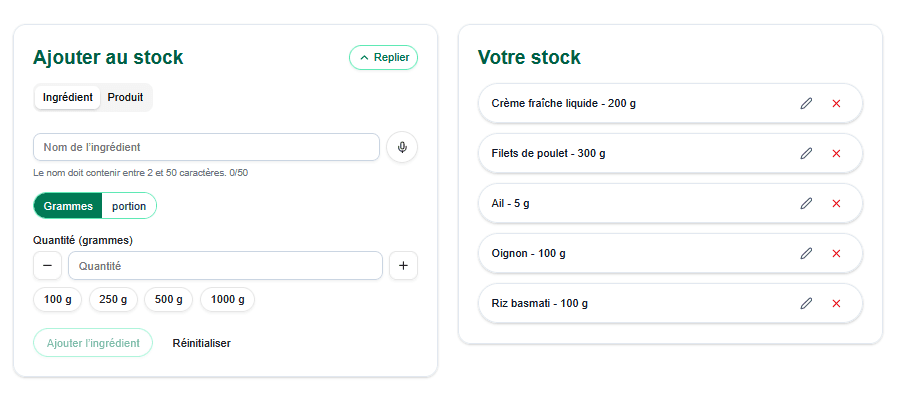Choose the 250 g quick quantity
The width and height of the screenshot is (900, 403).
(x=113, y=299)
